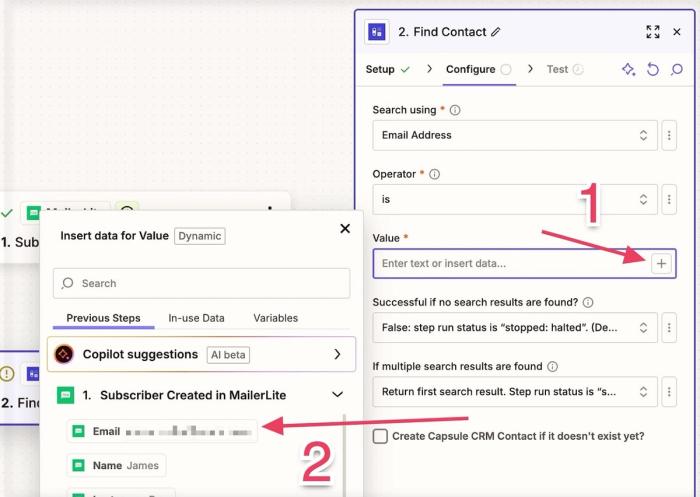Show info tooltip for Operator

tap(434, 174)
